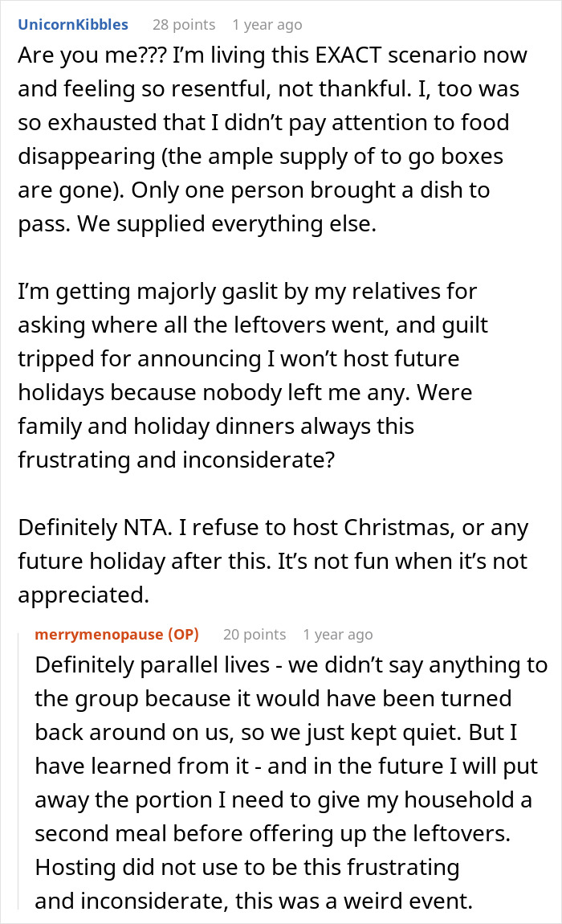Click the sentence "We supplied everything else."

[197, 224]
